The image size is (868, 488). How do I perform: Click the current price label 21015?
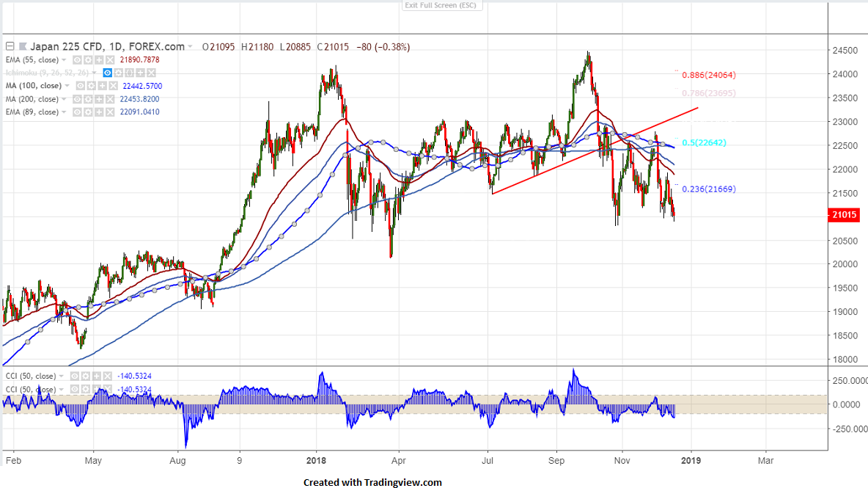[x=844, y=215]
